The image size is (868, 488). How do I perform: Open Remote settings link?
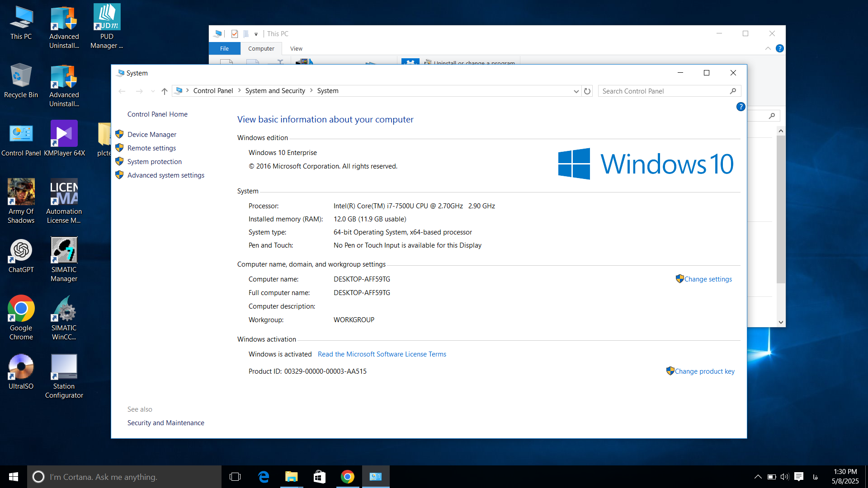click(x=151, y=148)
